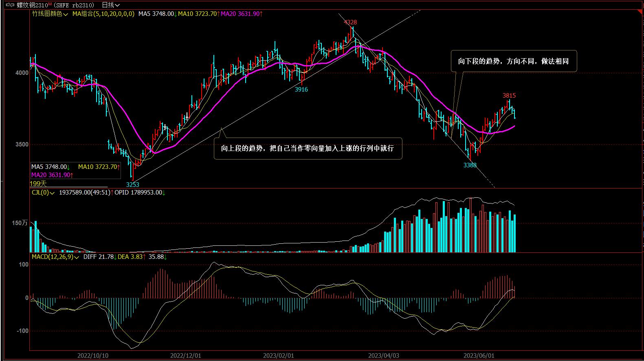Click the 3388 low price marker
Viewport: 644px width, 361px height.
click(470, 165)
